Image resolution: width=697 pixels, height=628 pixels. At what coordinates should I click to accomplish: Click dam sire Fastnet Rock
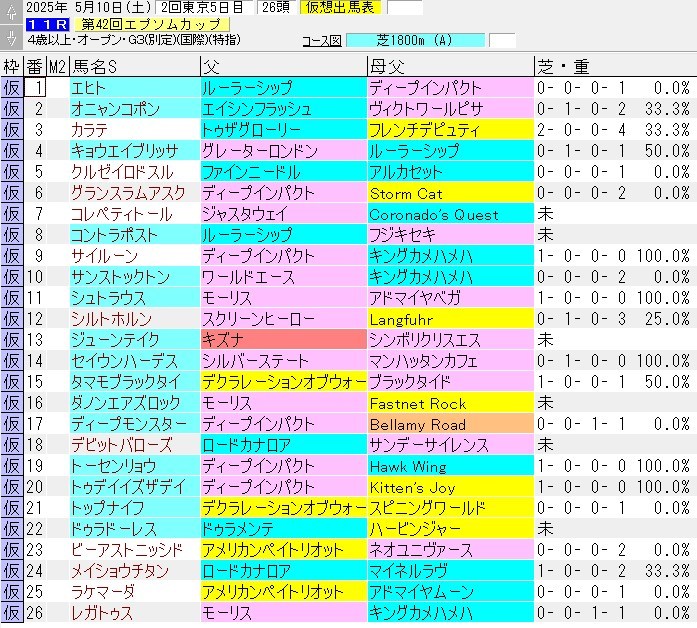click(451, 403)
